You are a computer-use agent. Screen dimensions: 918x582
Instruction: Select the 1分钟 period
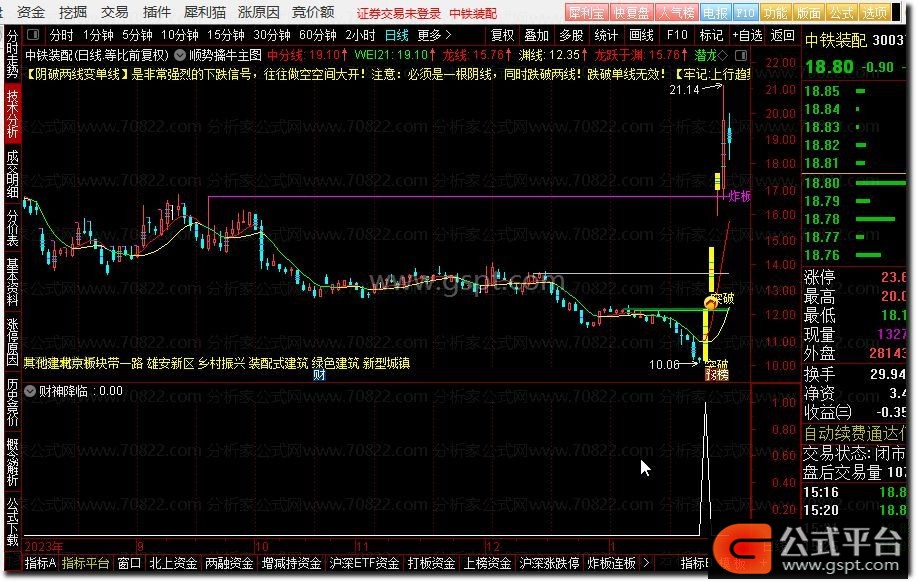98,35
